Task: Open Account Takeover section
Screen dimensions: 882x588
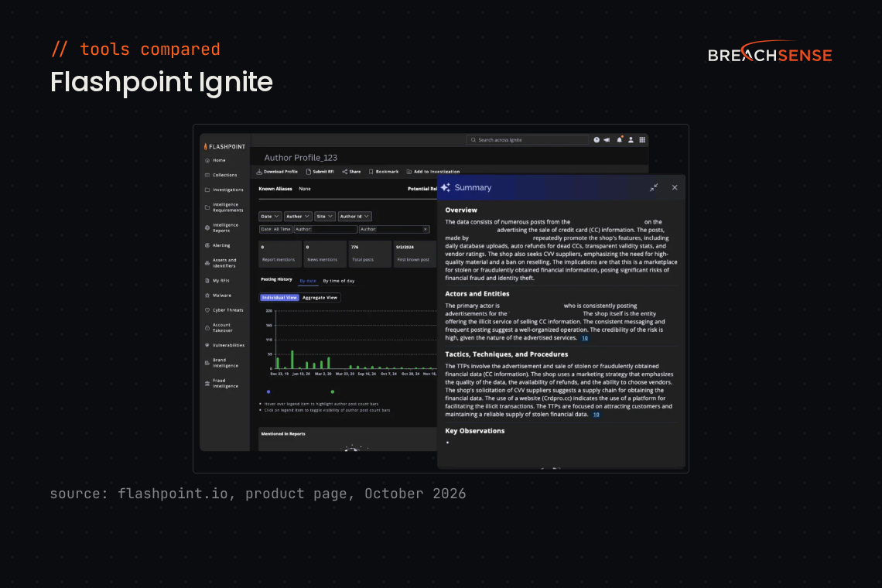Action: (x=219, y=327)
